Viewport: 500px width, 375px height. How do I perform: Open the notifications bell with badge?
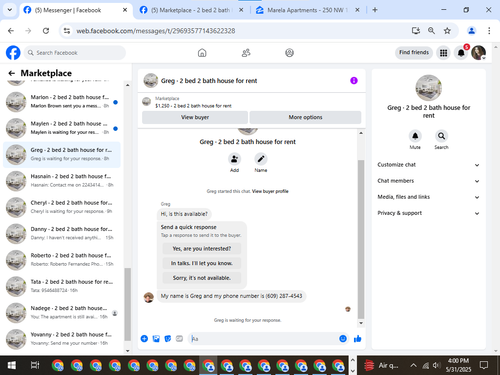coord(461,53)
